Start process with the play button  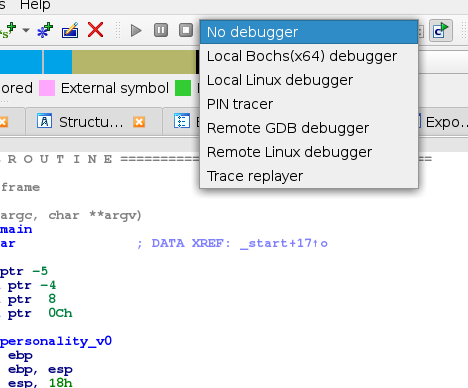click(136, 31)
